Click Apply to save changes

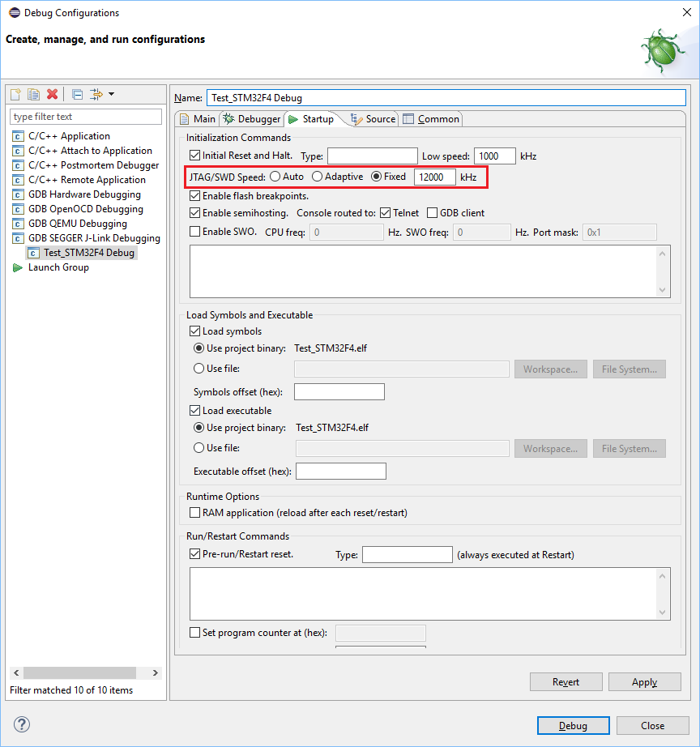(x=644, y=681)
